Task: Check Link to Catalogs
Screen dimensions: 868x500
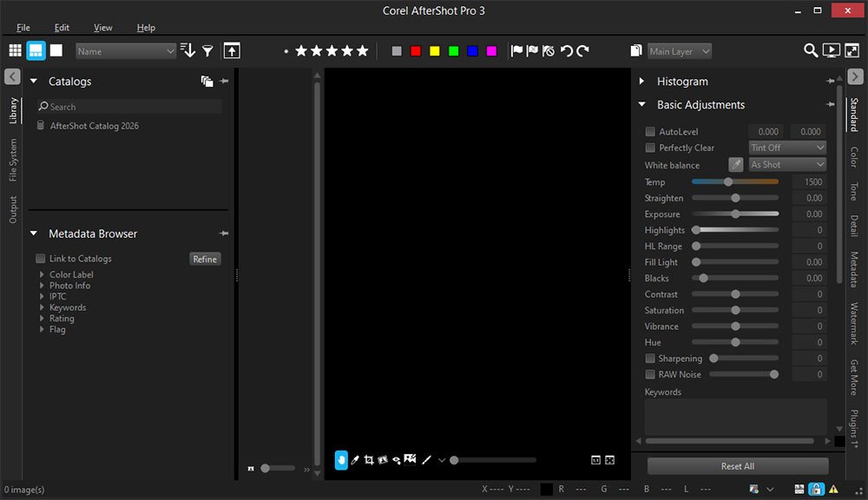Action: (x=41, y=259)
